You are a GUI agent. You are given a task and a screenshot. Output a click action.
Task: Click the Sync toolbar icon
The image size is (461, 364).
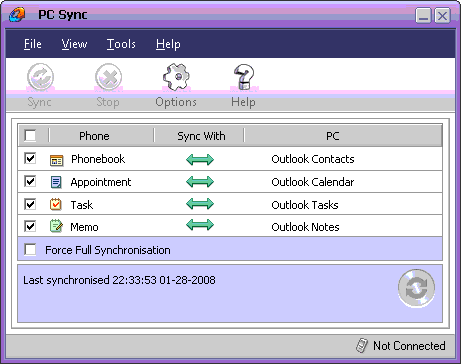click(x=40, y=77)
